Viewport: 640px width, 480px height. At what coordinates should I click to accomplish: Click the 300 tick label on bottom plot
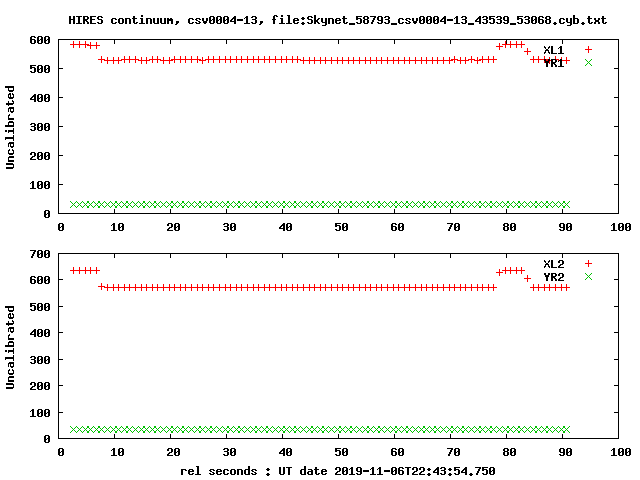pos(40,360)
